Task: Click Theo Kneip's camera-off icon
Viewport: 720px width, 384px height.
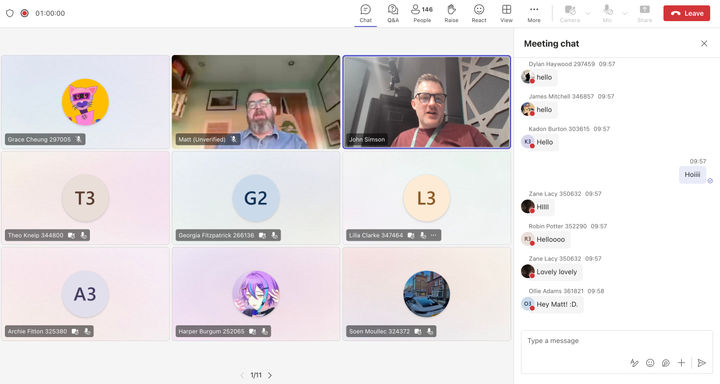Action: [x=72, y=235]
